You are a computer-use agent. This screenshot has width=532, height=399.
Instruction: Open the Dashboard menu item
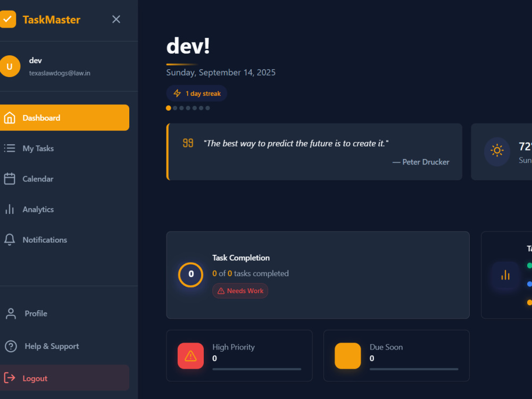pyautogui.click(x=64, y=118)
